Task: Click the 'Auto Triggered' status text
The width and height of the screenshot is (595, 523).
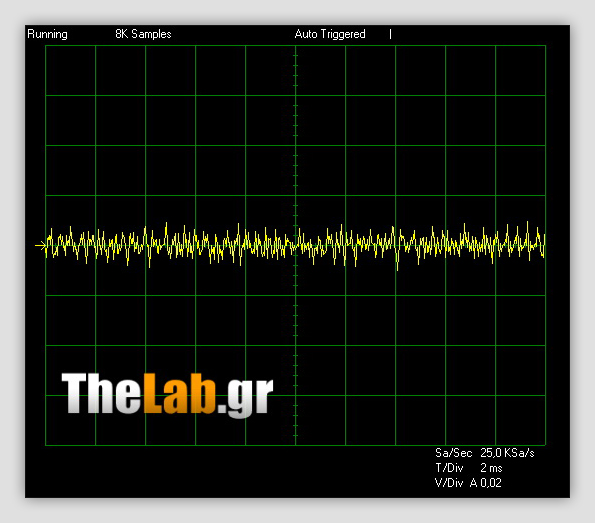Action: tap(330, 34)
